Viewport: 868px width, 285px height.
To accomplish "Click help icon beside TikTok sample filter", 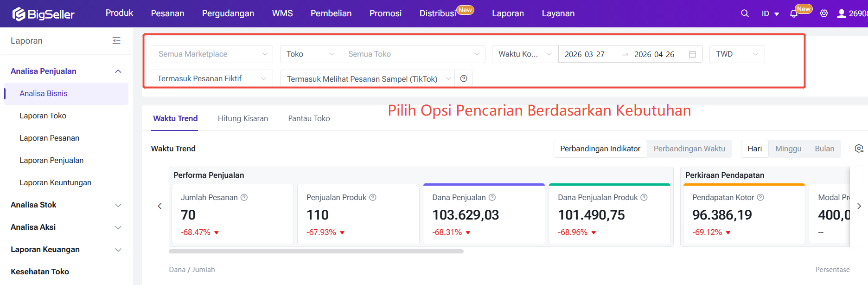I will tap(464, 78).
